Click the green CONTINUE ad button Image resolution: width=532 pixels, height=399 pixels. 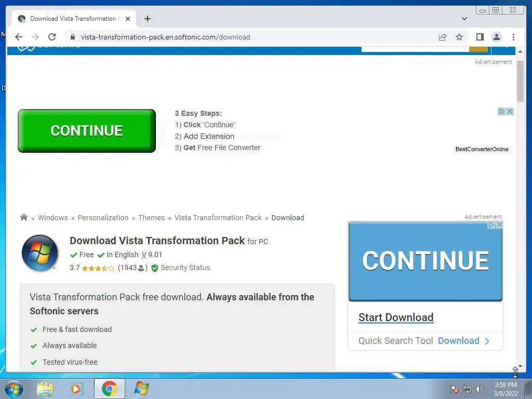click(87, 130)
